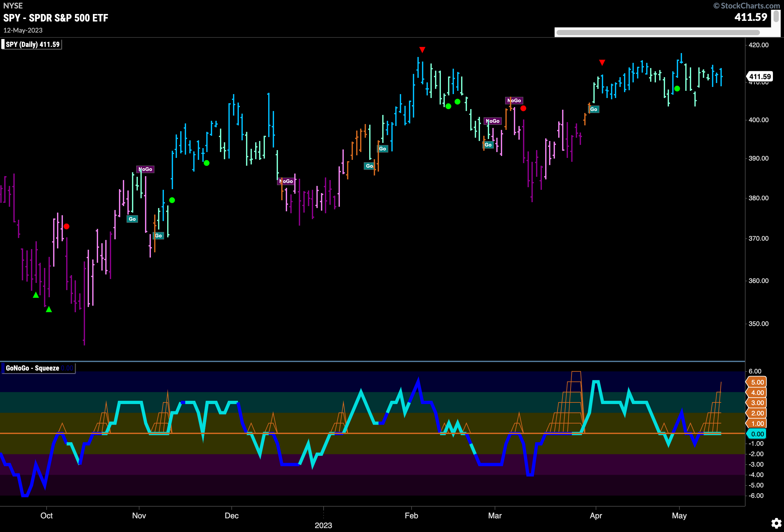Click the higher green up-triangle in late September
This screenshot has height=532, width=784.
[36, 295]
